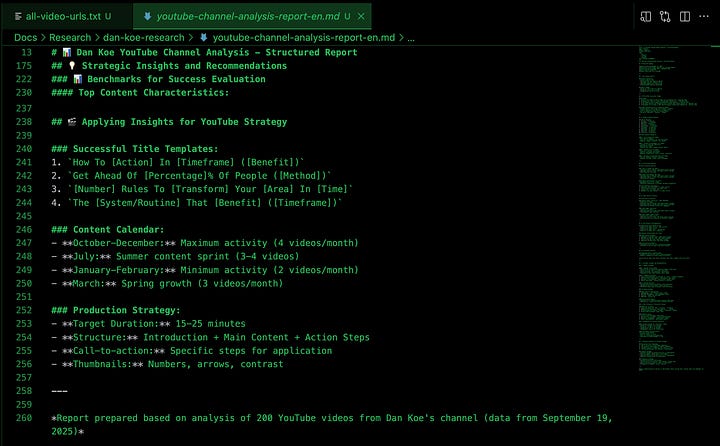The image size is (720, 446).
Task: Open the editor More Actions ellipsis menu
Action: pos(704,17)
